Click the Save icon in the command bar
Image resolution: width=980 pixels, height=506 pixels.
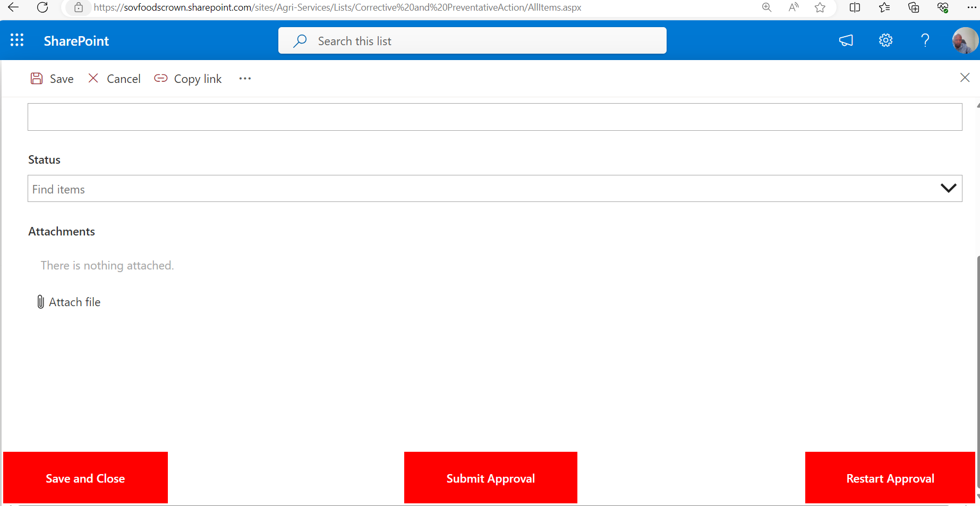[36, 78]
